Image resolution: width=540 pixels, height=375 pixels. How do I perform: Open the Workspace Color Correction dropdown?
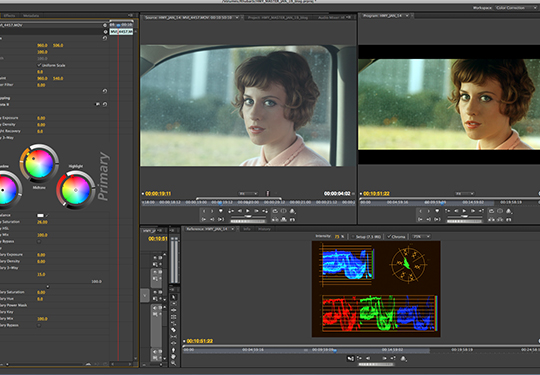pyautogui.click(x=515, y=8)
